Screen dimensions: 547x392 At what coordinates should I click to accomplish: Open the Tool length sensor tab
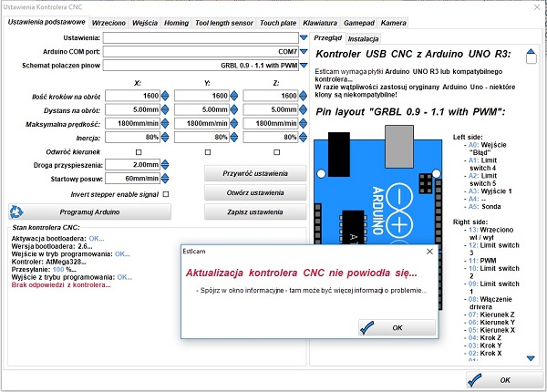tap(223, 23)
